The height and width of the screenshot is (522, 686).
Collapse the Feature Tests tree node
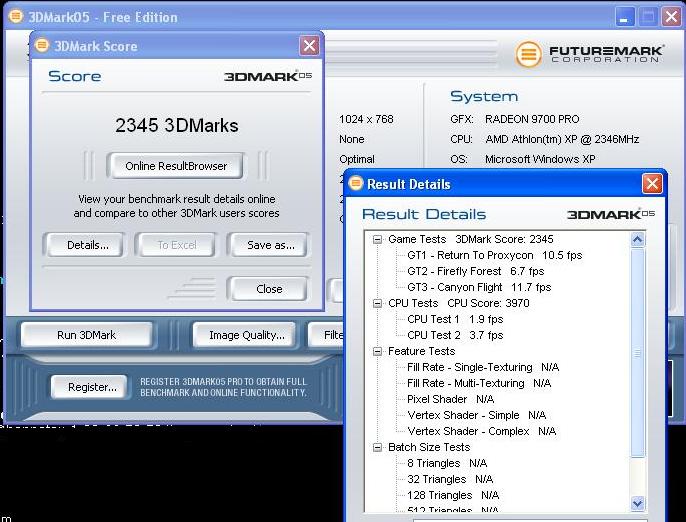(377, 351)
